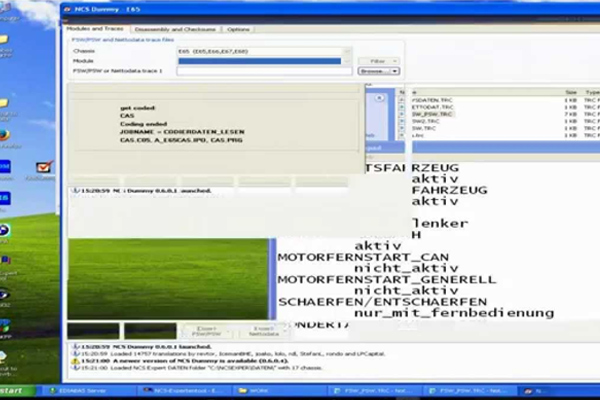The image size is (600, 400).
Task: Open the Options tab
Action: (x=238, y=29)
